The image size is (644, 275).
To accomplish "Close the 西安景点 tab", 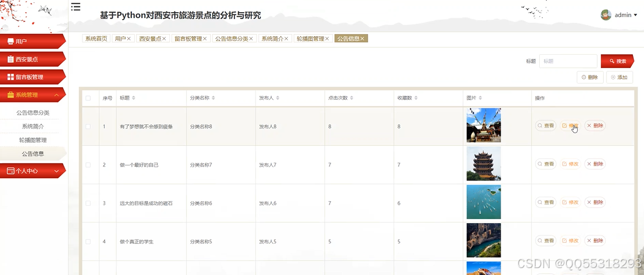I will (x=164, y=38).
